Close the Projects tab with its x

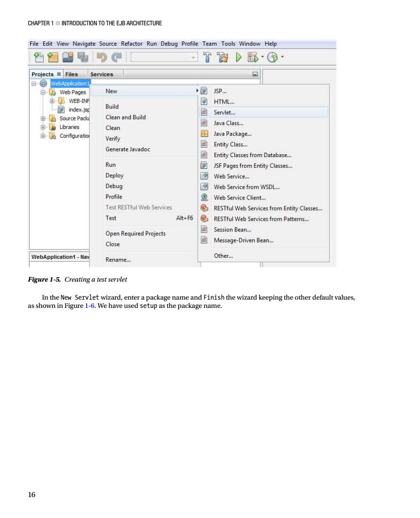(x=59, y=74)
